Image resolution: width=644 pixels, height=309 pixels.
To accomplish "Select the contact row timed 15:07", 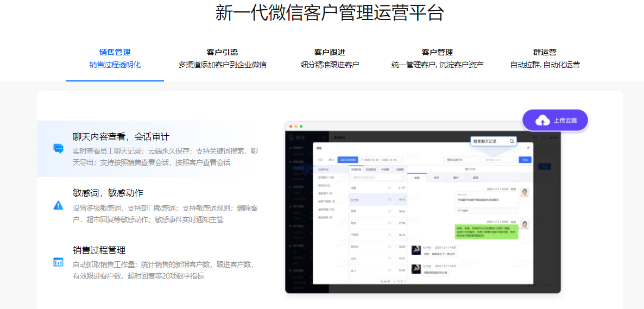I will [378, 258].
